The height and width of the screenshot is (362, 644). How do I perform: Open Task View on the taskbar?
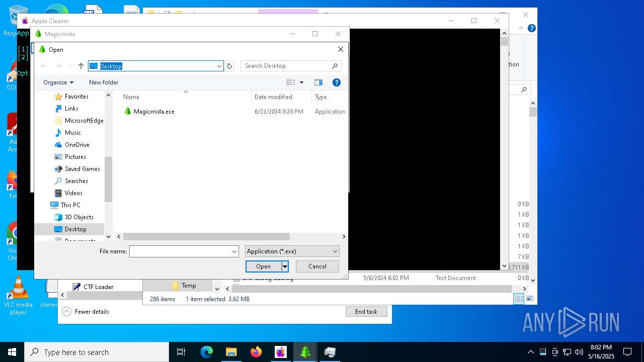[181, 352]
